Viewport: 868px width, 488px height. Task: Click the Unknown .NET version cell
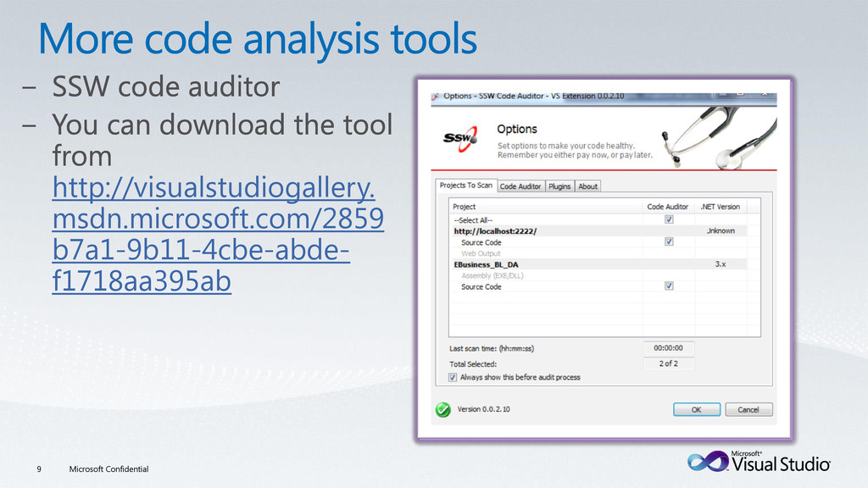pyautogui.click(x=721, y=230)
